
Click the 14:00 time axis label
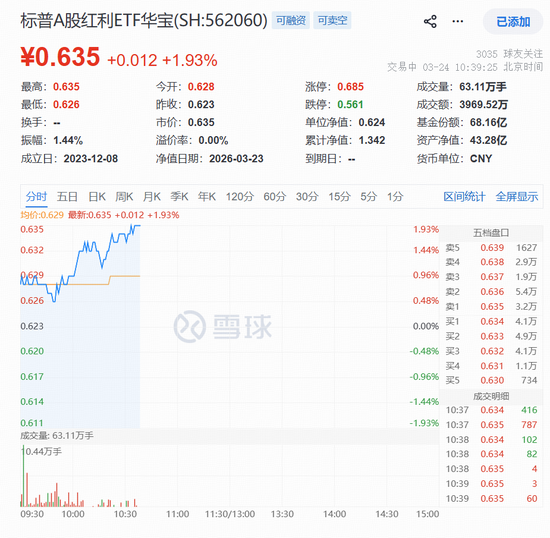[x=334, y=514]
